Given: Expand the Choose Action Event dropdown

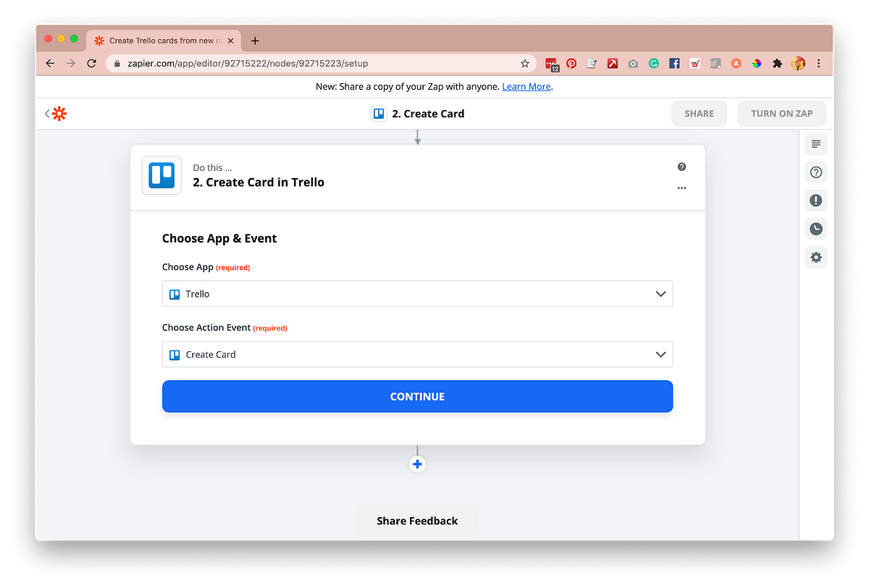Looking at the screenshot, I should tap(417, 355).
